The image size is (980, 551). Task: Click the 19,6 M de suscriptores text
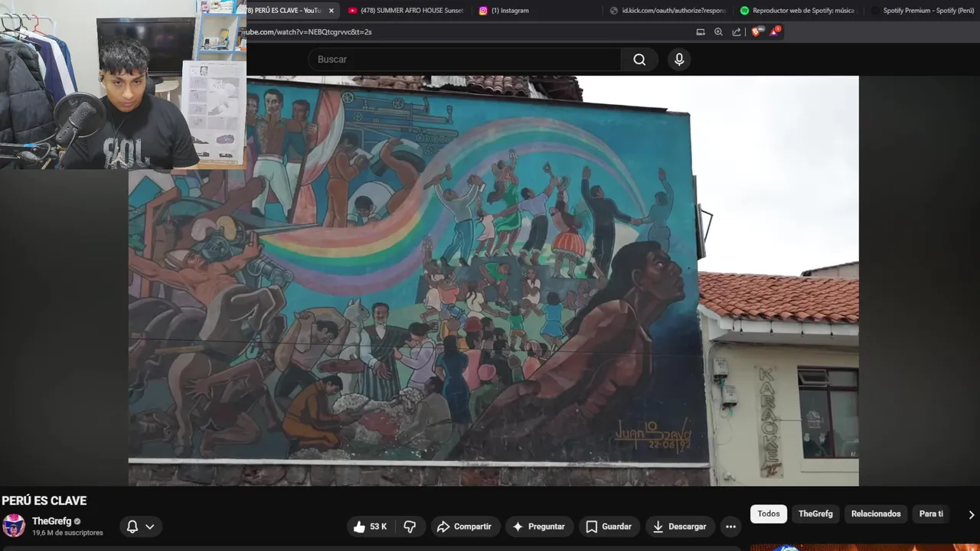tap(67, 533)
